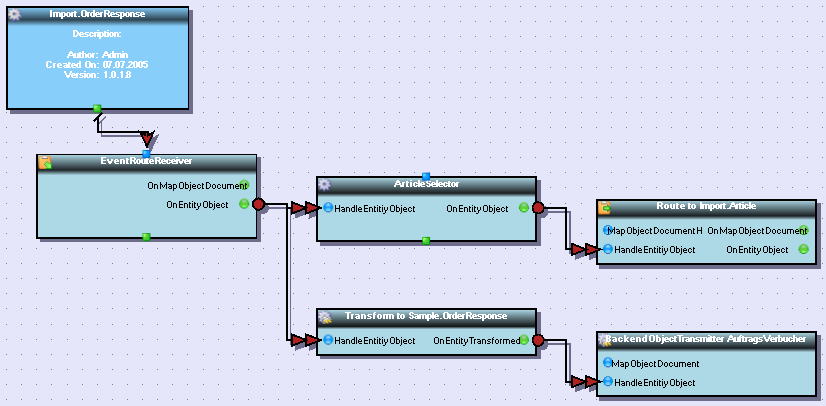Screen dimensions: 826x406
Task: Click blue HandleEntitiyObject port on BackendObjectTransmitter
Action: click(606, 382)
